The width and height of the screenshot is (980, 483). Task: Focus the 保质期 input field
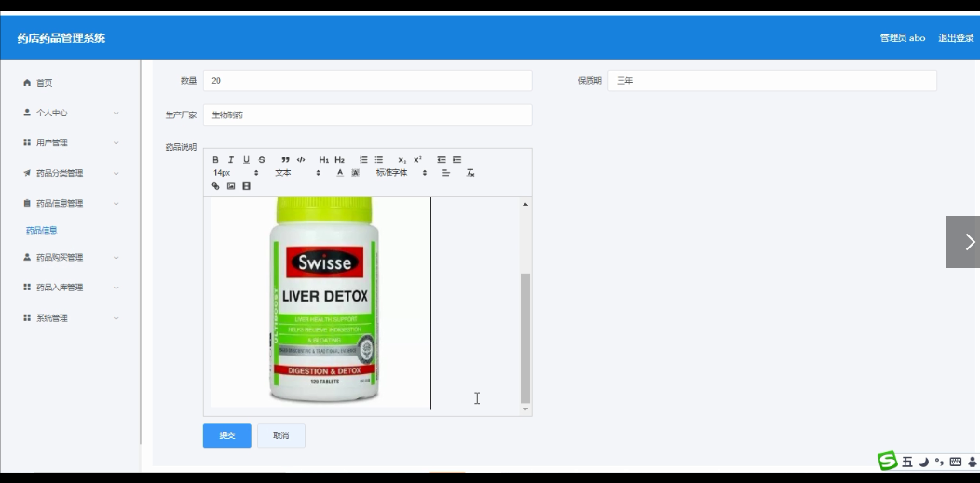click(x=772, y=80)
